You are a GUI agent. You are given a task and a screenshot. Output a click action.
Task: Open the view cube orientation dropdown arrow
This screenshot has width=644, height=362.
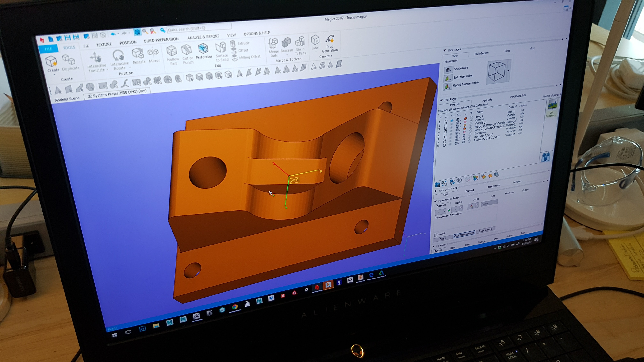[x=508, y=71]
